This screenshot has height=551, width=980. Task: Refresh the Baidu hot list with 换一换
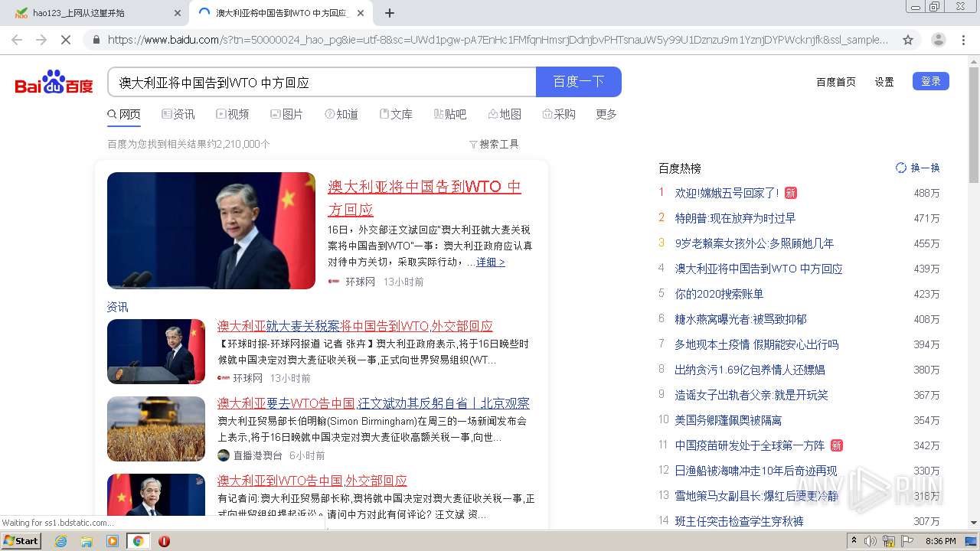(x=918, y=168)
